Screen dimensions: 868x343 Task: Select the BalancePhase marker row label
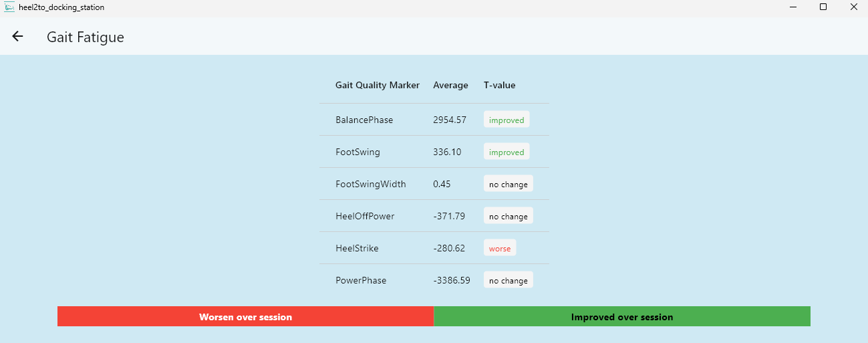point(364,120)
